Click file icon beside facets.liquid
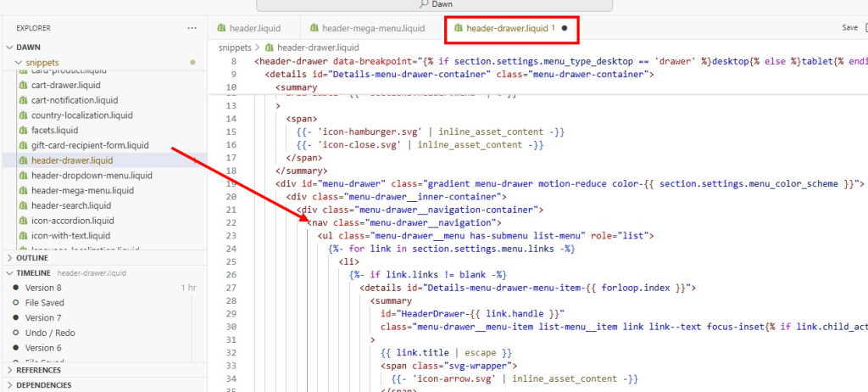The width and height of the screenshot is (868, 392). 23,130
